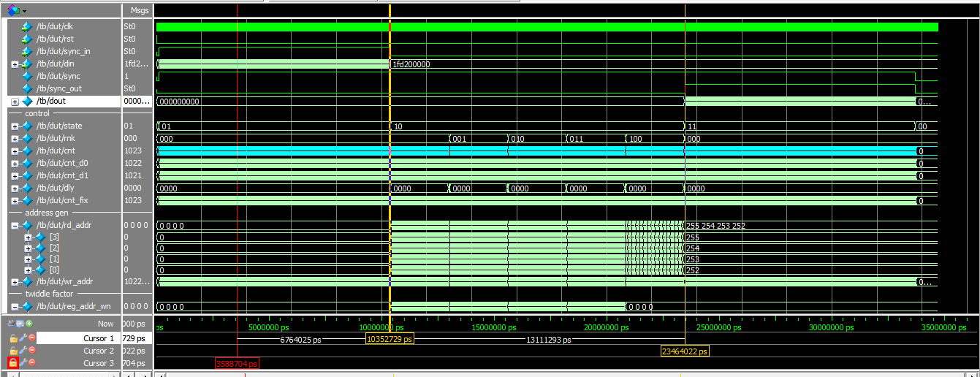Expand the [3] element of rd_addr
Image resolution: width=980 pixels, height=377 pixels.
pos(28,237)
